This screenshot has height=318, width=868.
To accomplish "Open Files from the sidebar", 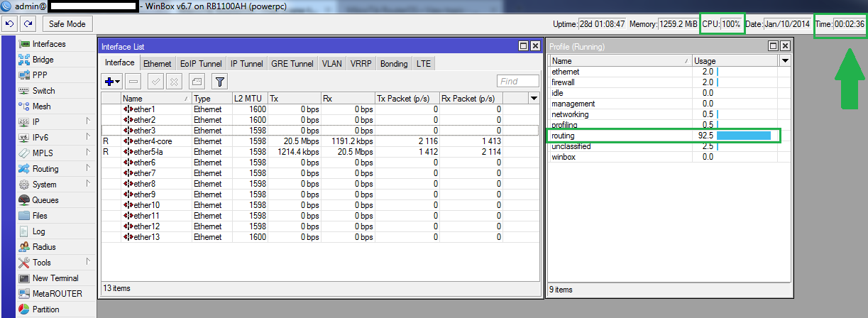I will [40, 216].
